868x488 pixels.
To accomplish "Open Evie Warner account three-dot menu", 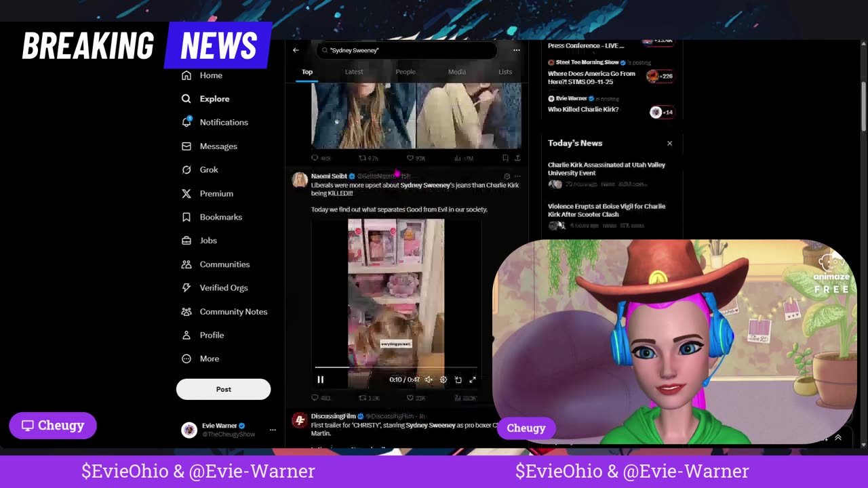I will click(273, 430).
